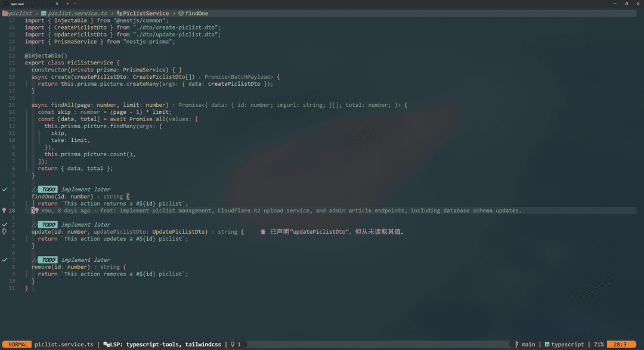The height and width of the screenshot is (350, 644).
Task: Click the lightbulb diagnostics count in status bar
Action: tap(236, 344)
